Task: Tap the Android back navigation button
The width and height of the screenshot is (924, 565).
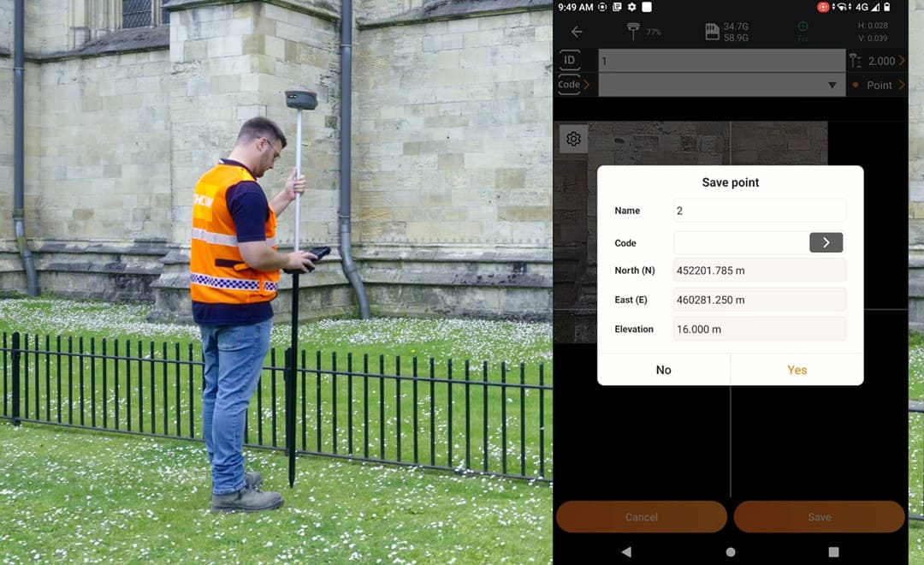Action: click(x=626, y=552)
